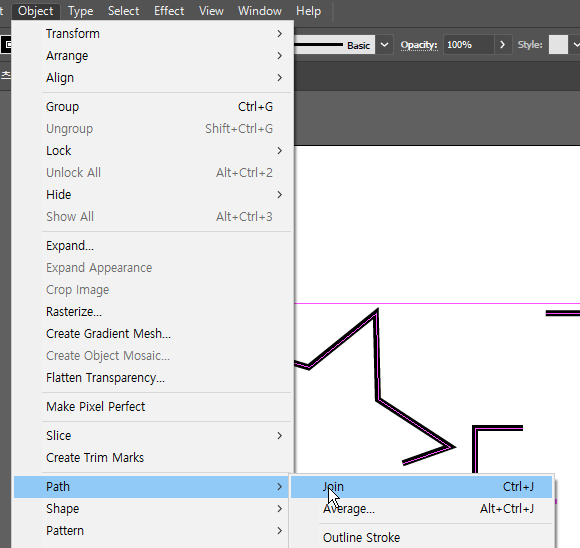This screenshot has height=548, width=580.
Task: Click the Opacity 100% input field
Action: (x=469, y=45)
